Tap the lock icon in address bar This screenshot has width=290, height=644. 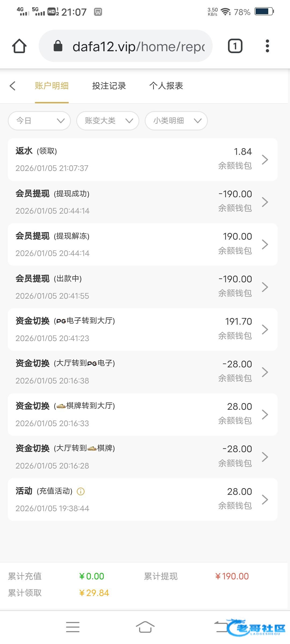pos(58,46)
